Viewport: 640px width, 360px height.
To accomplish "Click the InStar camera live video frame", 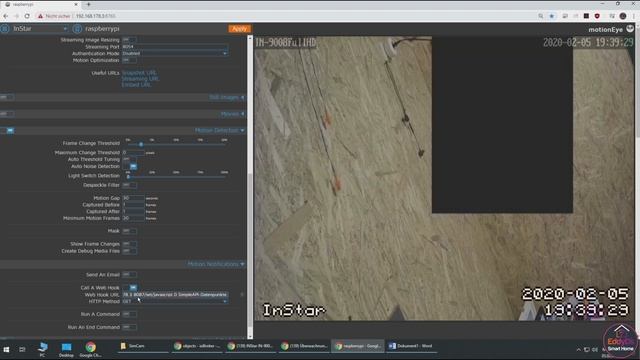I will click(x=444, y=178).
